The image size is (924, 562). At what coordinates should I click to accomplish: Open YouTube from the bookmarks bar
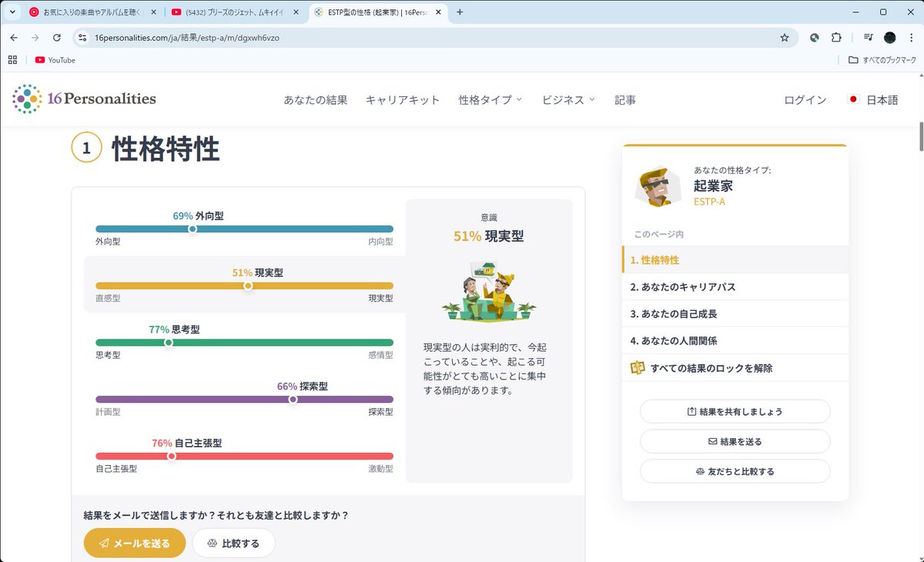coord(54,60)
